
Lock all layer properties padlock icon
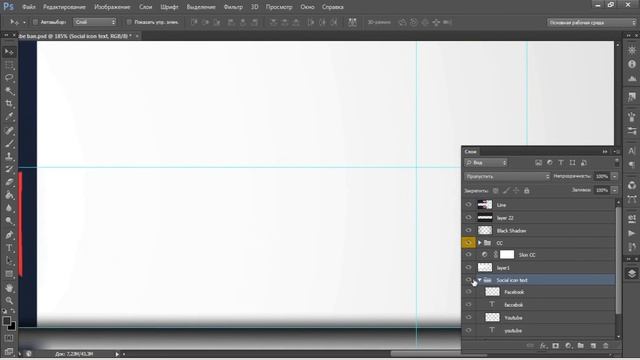(x=527, y=191)
